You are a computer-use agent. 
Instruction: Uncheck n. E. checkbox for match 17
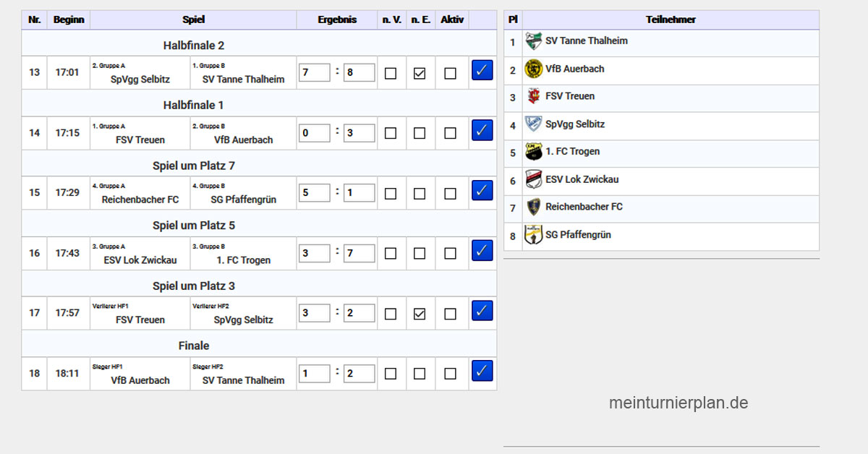coord(420,314)
